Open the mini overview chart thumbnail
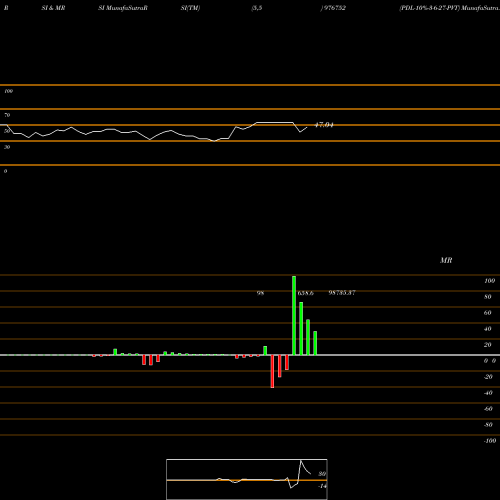This screenshot has width=500, height=500. [x=247, y=479]
